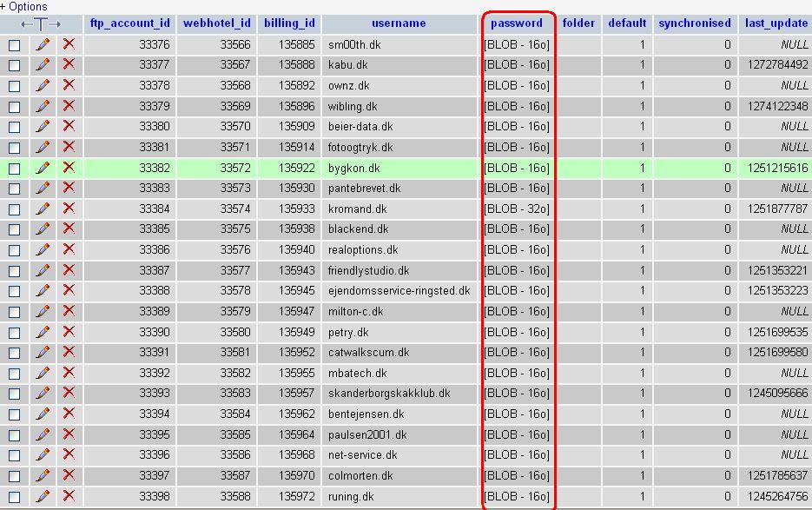Edit the bygkon.dk row using pencil icon

pyautogui.click(x=42, y=168)
